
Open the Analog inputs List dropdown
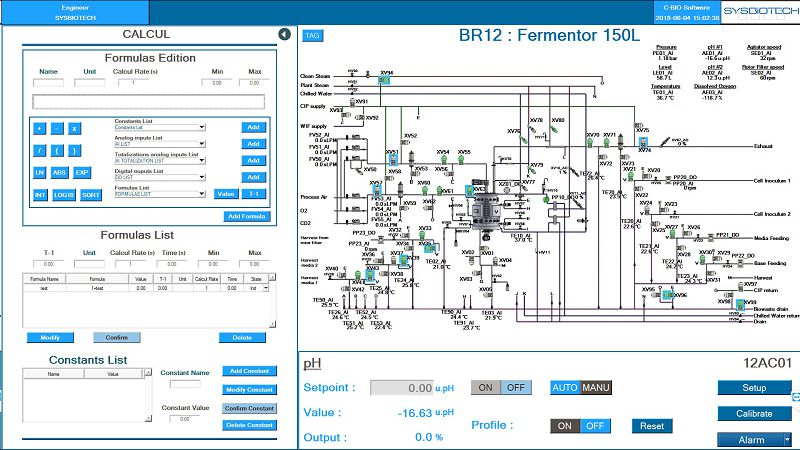[x=202, y=144]
